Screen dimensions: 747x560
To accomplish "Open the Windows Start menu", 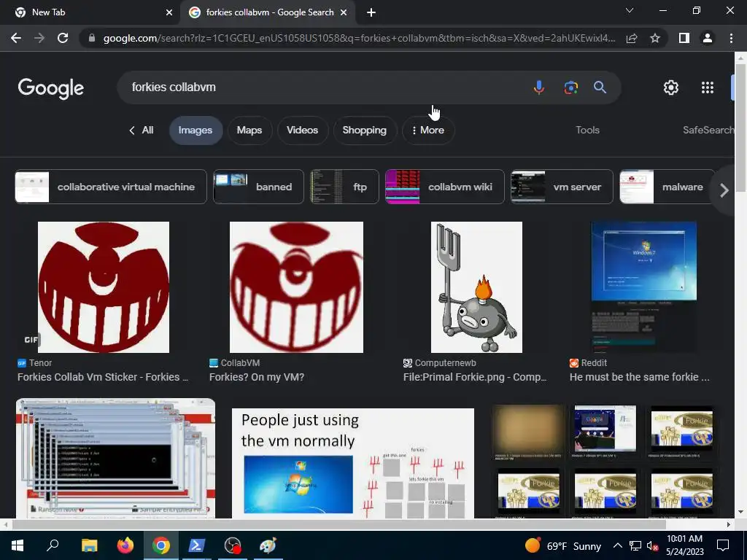I will point(18,545).
